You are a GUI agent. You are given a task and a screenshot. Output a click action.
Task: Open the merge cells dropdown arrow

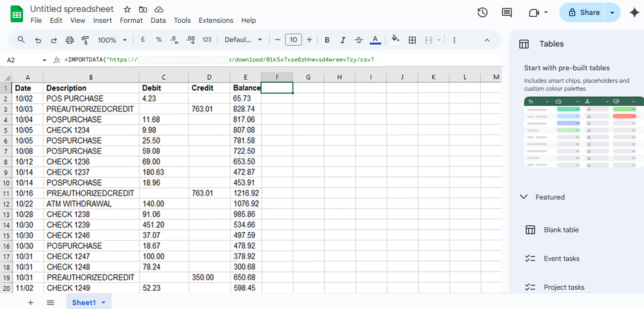pyautogui.click(x=439, y=40)
